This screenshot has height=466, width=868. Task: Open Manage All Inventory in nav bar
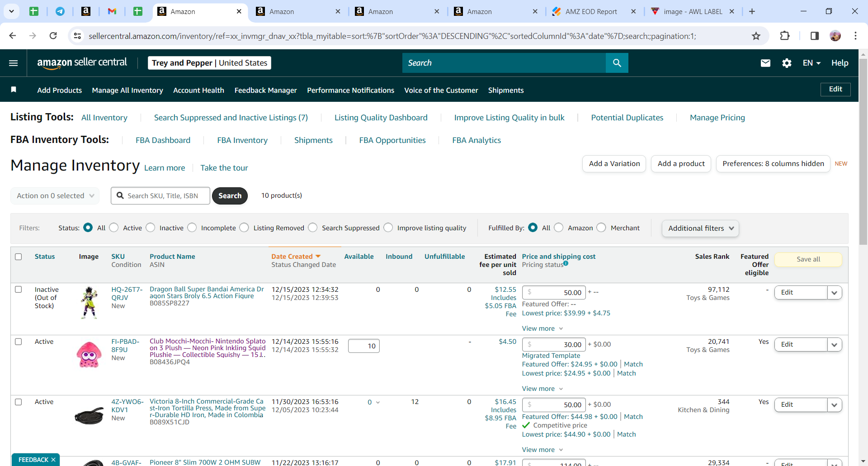(127, 90)
